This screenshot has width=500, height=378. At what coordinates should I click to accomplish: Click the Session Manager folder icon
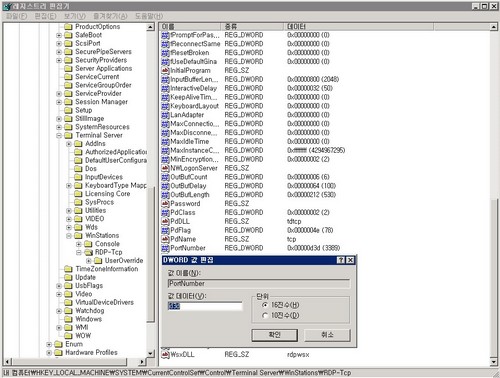pos(68,102)
